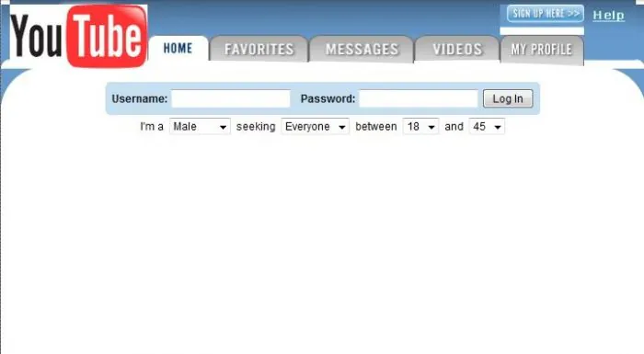Expand the minimum age 18 dropdown
The width and height of the screenshot is (644, 354).
coord(420,127)
